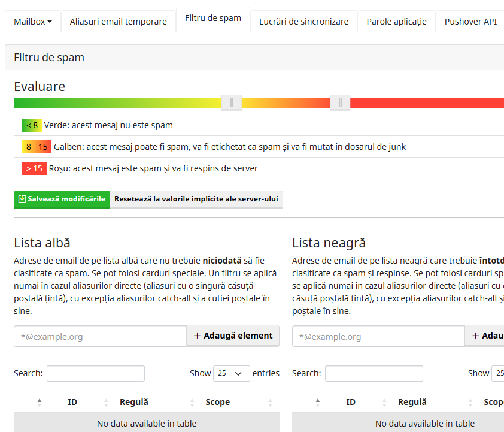Open the Mailbox dropdown menu

point(32,22)
